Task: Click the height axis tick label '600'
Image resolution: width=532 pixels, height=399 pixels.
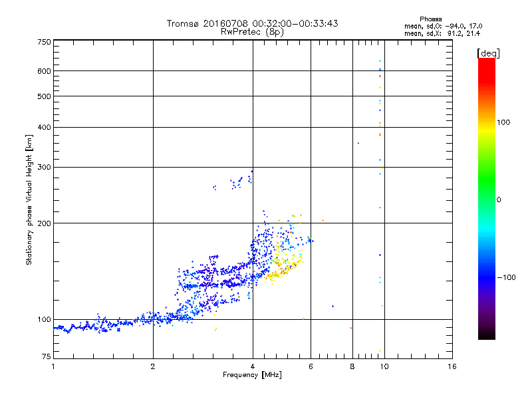Action: click(44, 71)
